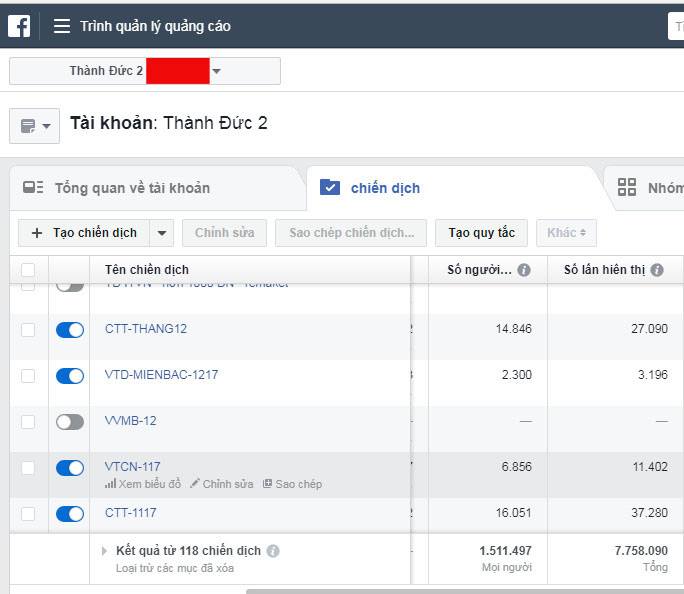Open the Khác dropdown
Viewport: 684px width, 594px height.
click(x=566, y=233)
